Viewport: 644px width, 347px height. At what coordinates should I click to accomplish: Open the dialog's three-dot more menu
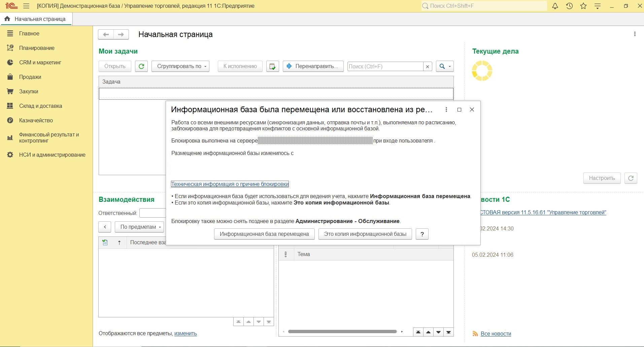tap(446, 109)
